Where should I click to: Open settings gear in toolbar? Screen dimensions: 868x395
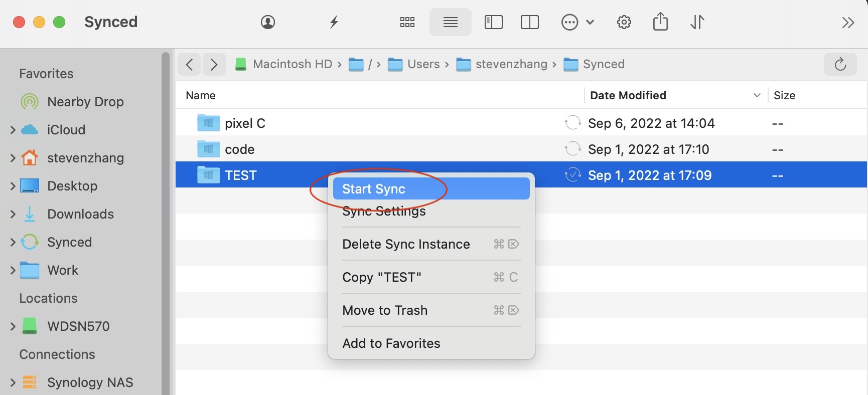pyautogui.click(x=624, y=22)
